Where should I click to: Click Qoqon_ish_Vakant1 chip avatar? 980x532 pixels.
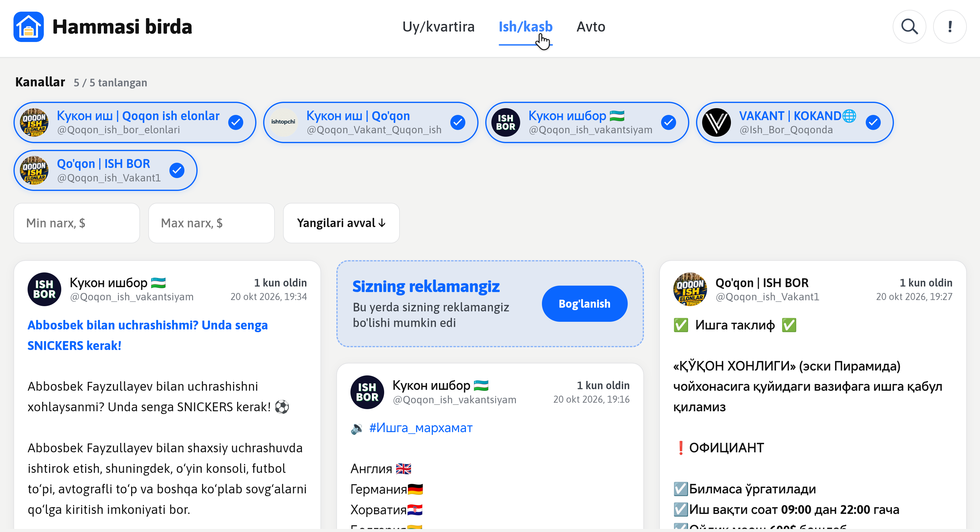pos(34,170)
